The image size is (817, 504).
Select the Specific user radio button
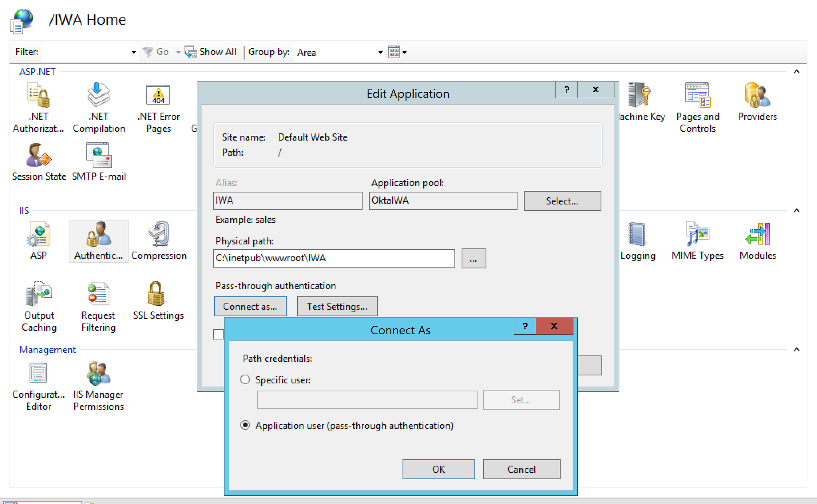(x=245, y=380)
